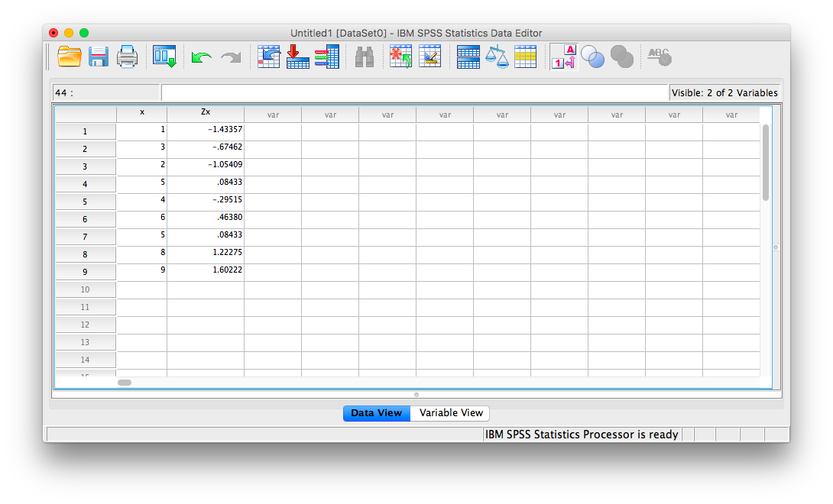Click the Split File icon

point(468,57)
